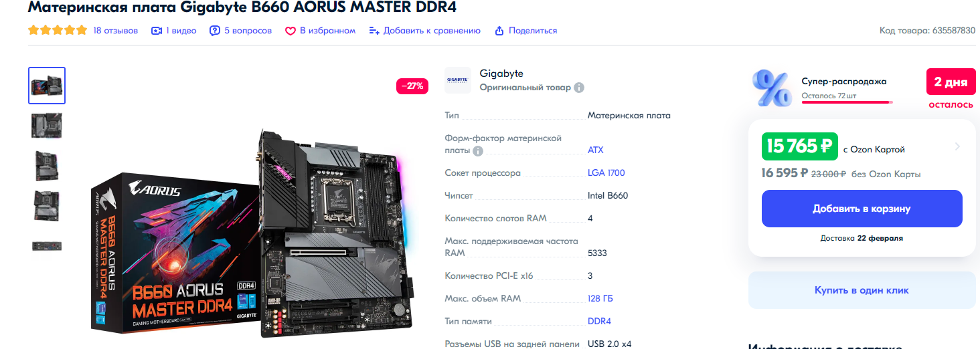Open the 18 отзывов reviews link
Image resolution: width=980 pixels, height=349 pixels.
point(116,31)
